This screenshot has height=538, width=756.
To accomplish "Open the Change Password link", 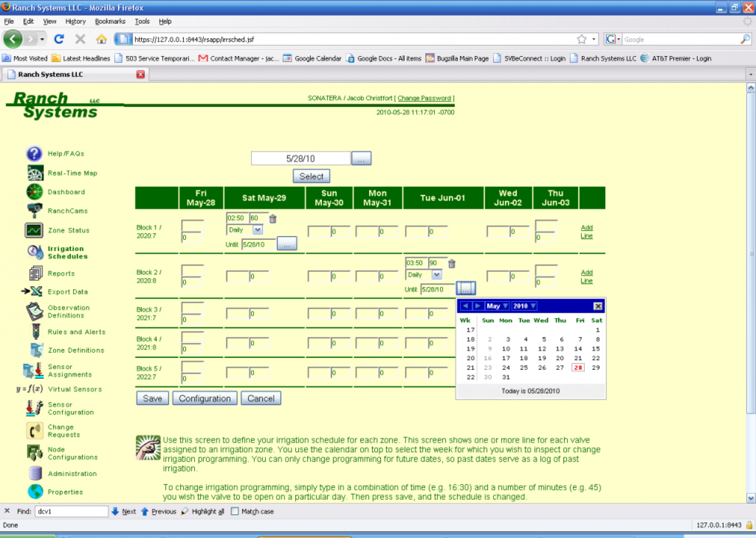I will (424, 98).
